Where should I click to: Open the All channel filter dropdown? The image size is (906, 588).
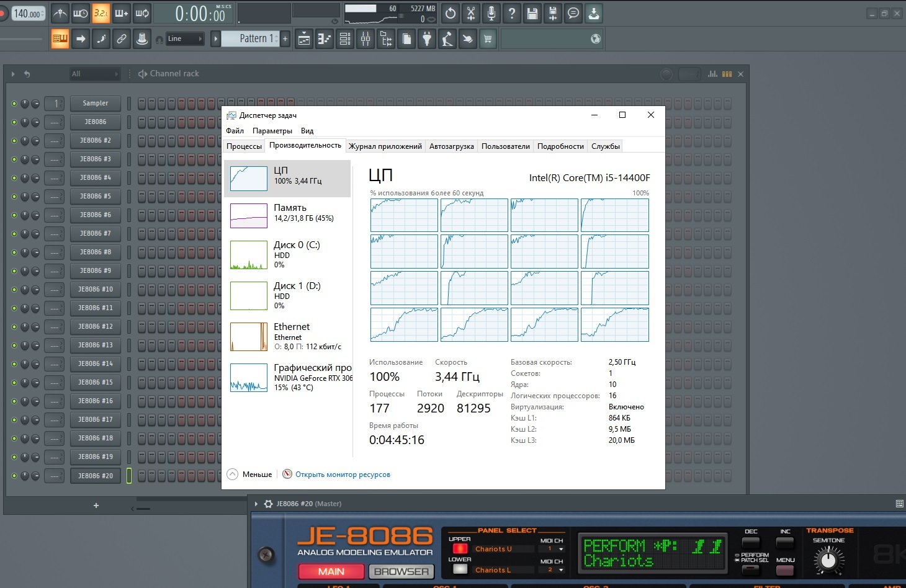point(94,74)
